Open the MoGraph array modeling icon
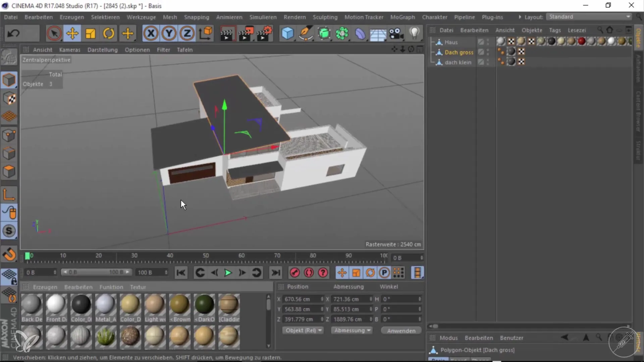This screenshot has width=644, height=362. [x=342, y=34]
